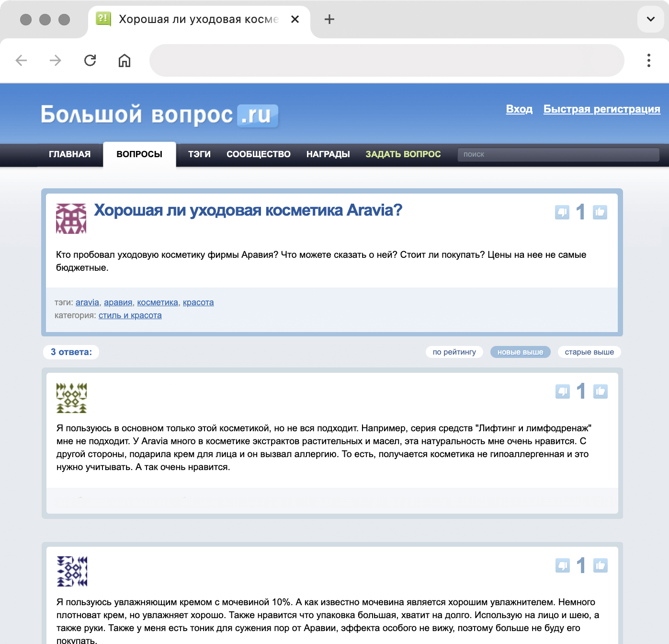The image size is (669, 644).
Task: Open the ТЭГИ menu item
Action: 199,154
